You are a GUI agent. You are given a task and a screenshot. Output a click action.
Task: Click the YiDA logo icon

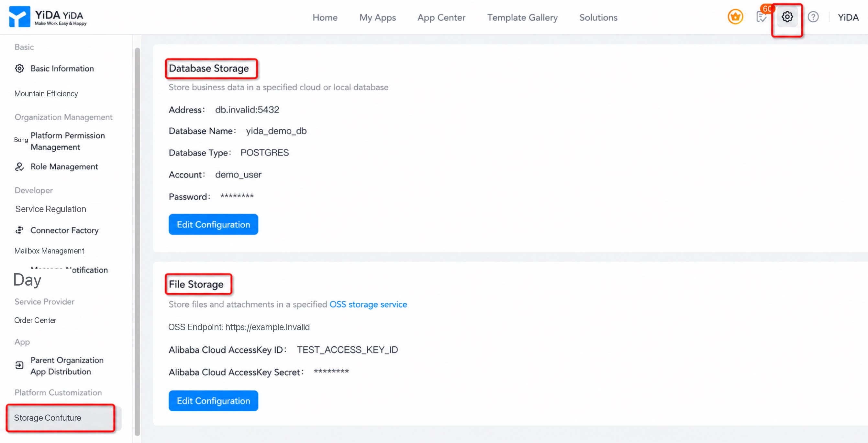pyautogui.click(x=19, y=16)
